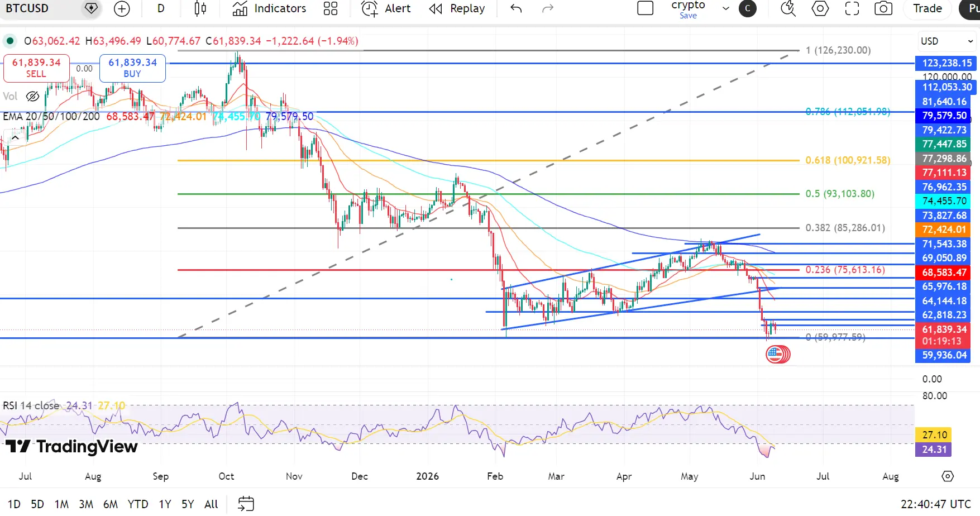The height and width of the screenshot is (516, 980).
Task: Click the US economic event flag icon
Action: click(x=776, y=354)
